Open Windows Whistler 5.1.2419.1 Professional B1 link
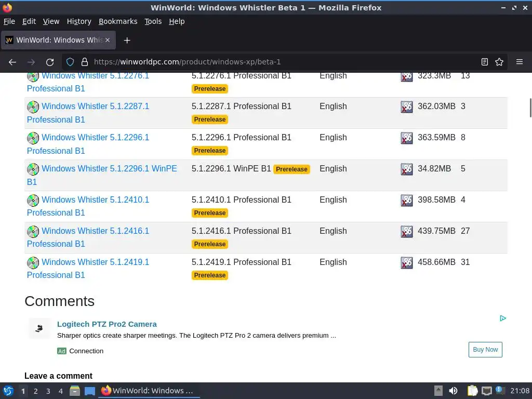 [x=88, y=269]
